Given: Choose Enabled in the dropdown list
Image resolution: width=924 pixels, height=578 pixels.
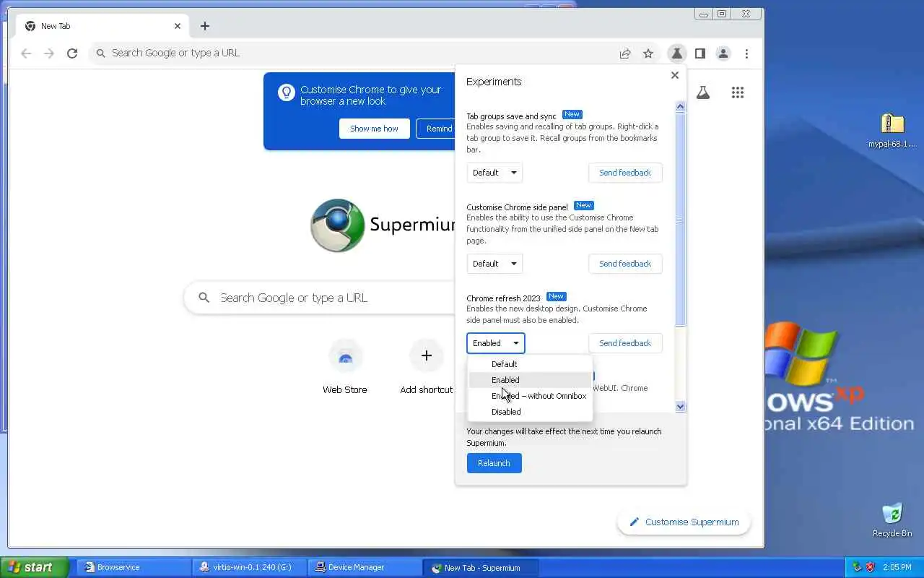Looking at the screenshot, I should click(x=530, y=380).
